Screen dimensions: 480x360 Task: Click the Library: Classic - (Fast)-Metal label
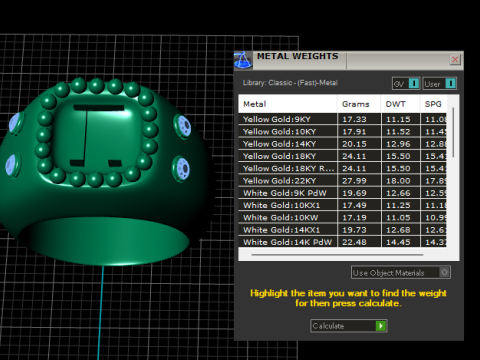pos(290,83)
